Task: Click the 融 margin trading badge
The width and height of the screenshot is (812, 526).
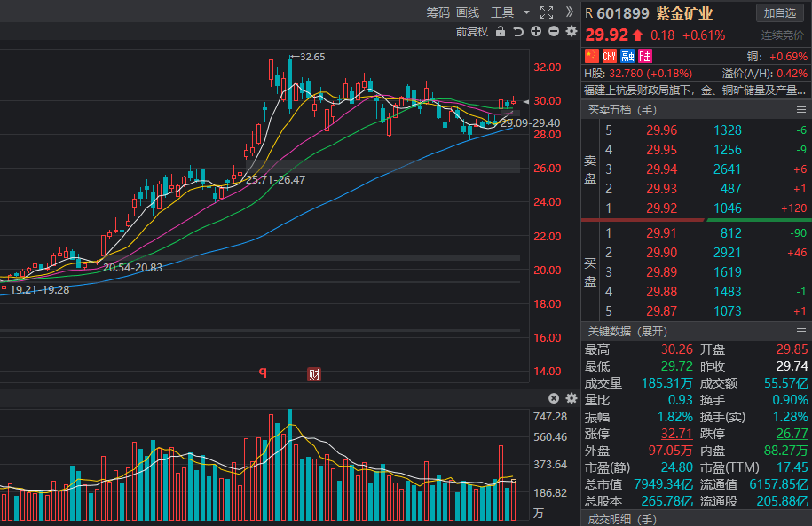Action: [x=627, y=56]
